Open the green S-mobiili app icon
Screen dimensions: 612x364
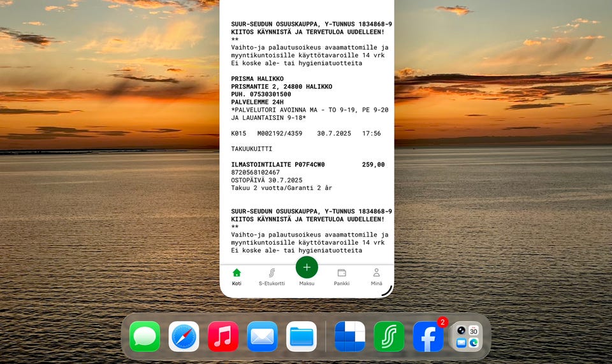389,336
